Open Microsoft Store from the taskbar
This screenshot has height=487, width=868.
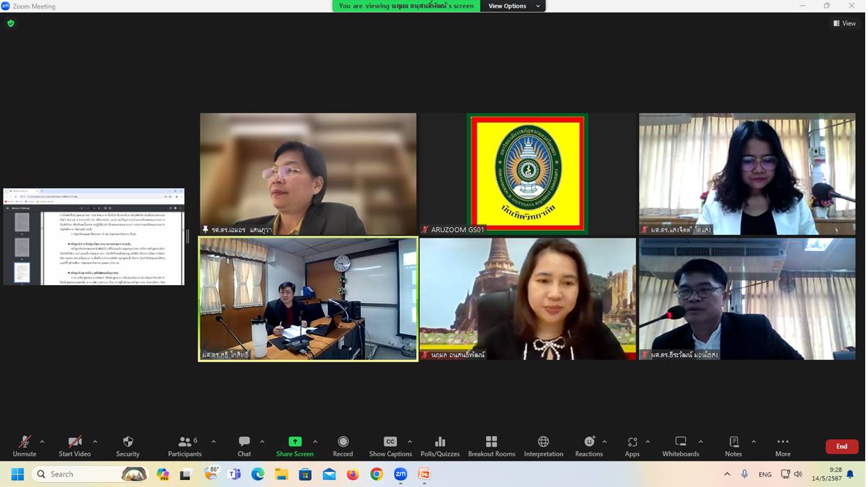click(x=305, y=474)
